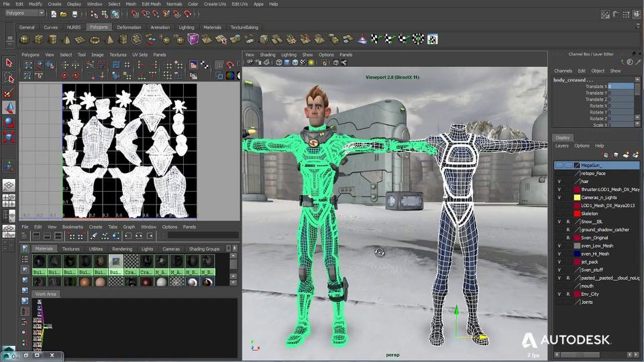644x362 pixels.
Task: Click Hypershade clear graph brush icon
Action: (x=94, y=235)
